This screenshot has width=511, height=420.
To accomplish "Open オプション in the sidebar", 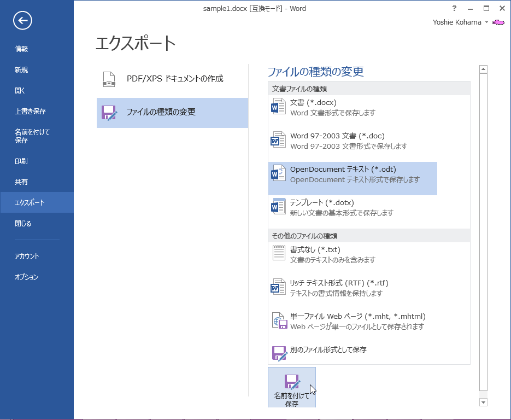I will point(37,277).
